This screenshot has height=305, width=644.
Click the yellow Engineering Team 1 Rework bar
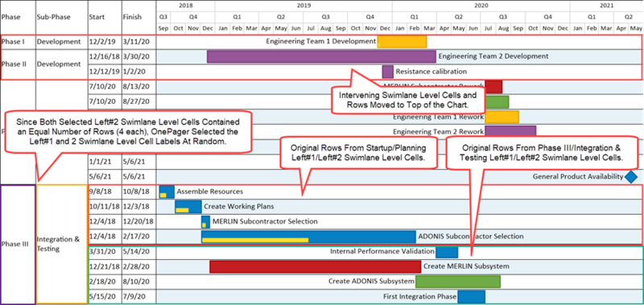502,117
